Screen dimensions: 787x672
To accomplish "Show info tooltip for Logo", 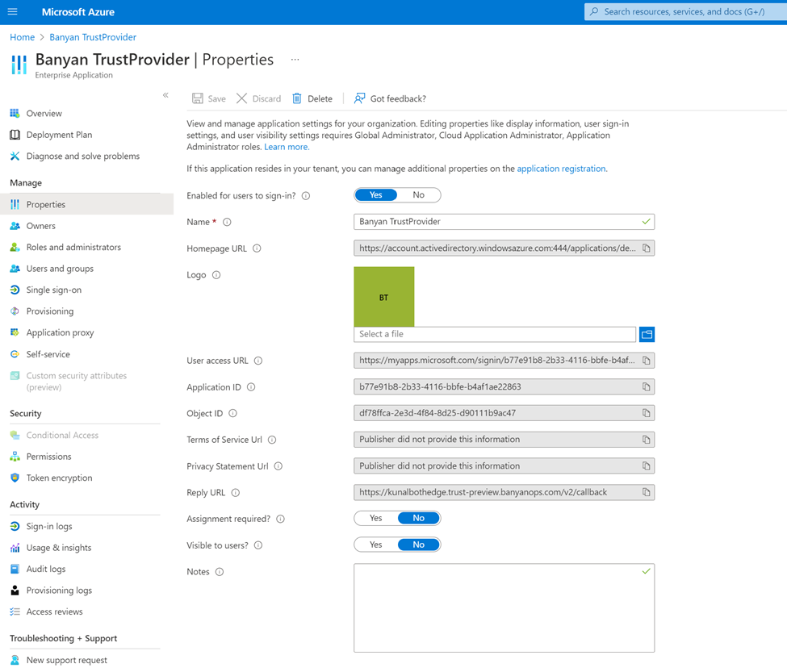I will click(216, 275).
